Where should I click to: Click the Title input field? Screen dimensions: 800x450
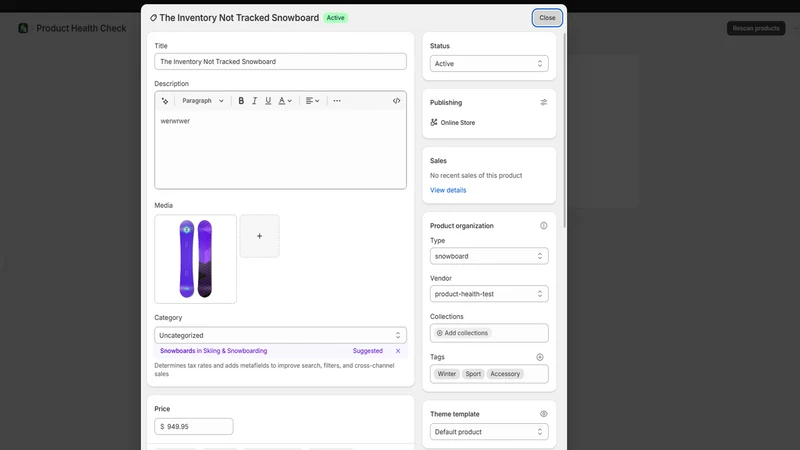pos(280,62)
